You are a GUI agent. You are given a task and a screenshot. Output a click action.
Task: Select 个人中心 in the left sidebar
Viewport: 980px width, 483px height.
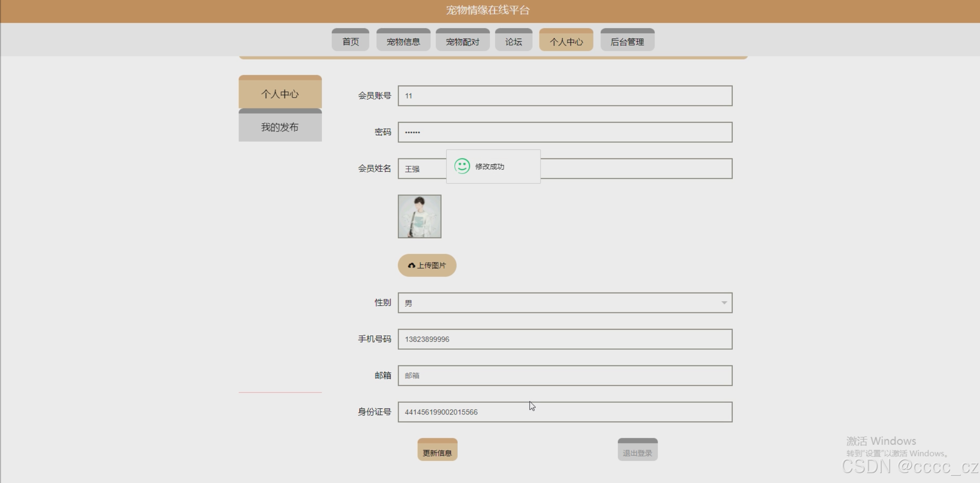(280, 93)
